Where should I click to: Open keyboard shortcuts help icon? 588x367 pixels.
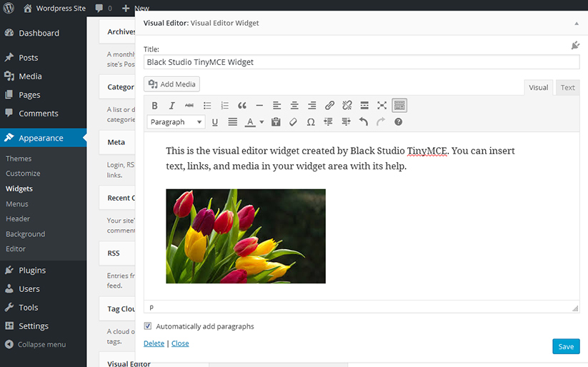399,122
